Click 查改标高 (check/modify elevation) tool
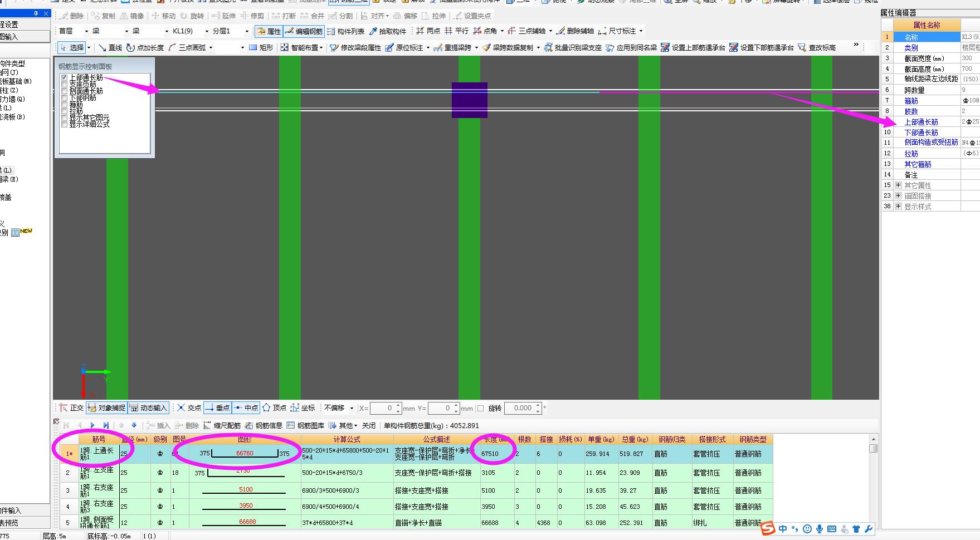 [817, 47]
